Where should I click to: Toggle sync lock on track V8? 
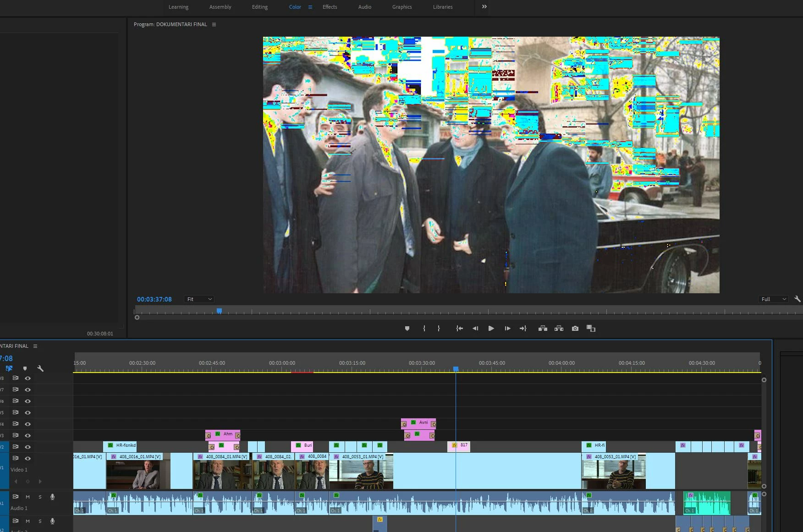pyautogui.click(x=15, y=378)
